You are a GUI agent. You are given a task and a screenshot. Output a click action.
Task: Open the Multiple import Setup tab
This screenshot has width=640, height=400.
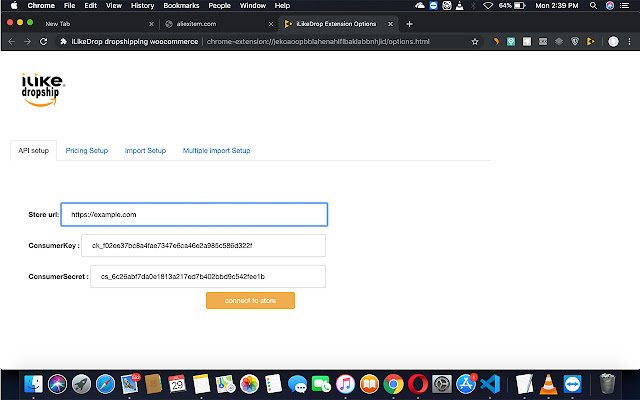(x=216, y=151)
